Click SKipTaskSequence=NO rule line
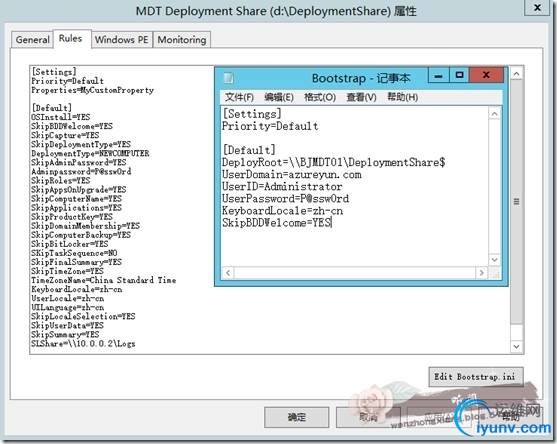 74,253
